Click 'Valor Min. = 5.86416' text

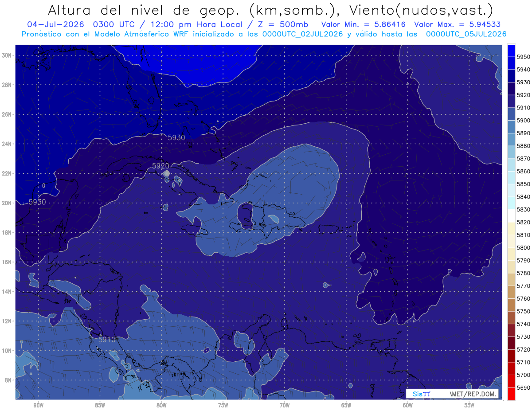pos(363,25)
